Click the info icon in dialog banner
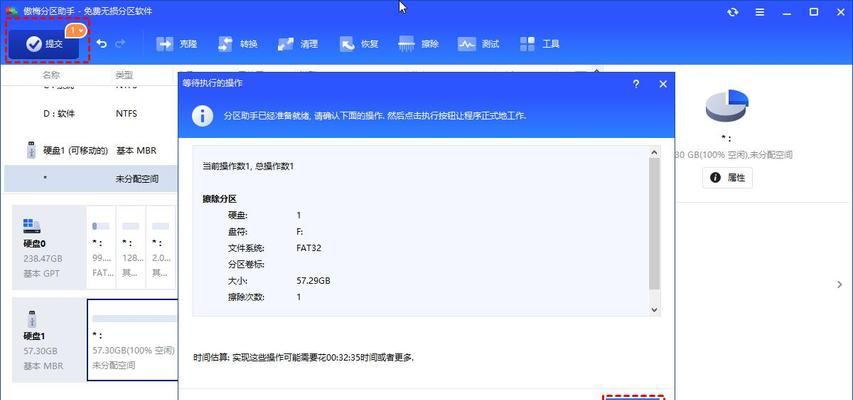853x400 pixels. (x=202, y=116)
